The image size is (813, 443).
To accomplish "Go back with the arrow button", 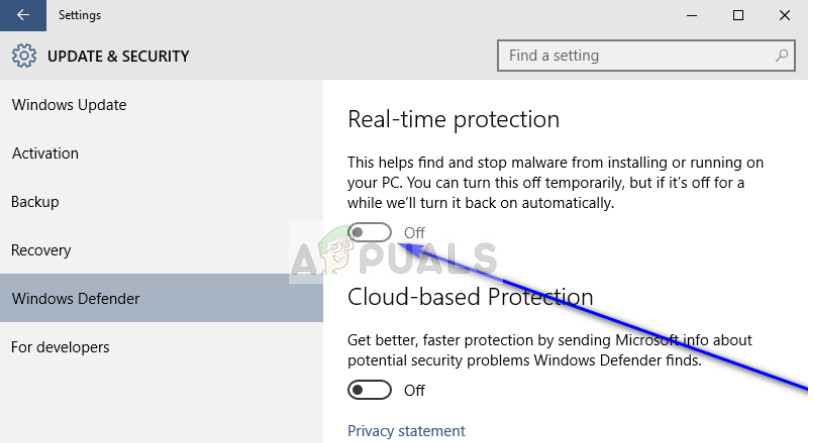I will pos(23,15).
